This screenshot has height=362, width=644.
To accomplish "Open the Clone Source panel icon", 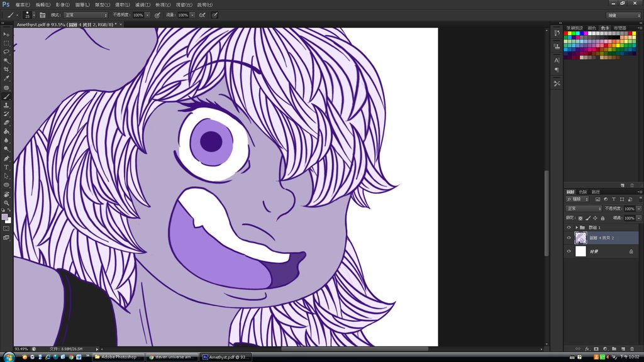I will 557,46.
